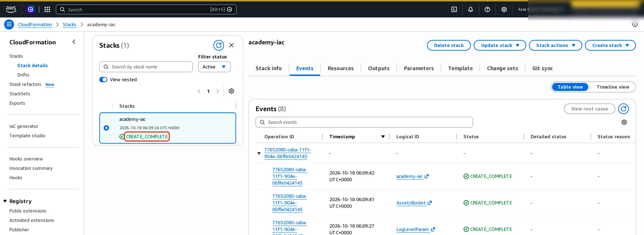Click external link icon beside AssetsBucket

point(430,203)
